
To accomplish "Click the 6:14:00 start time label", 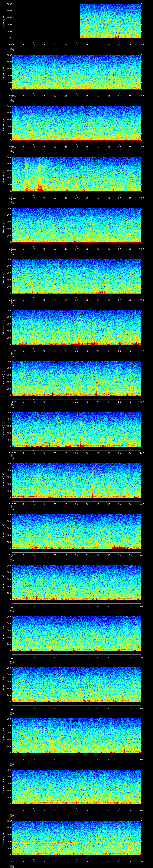I will click(12, 555).
